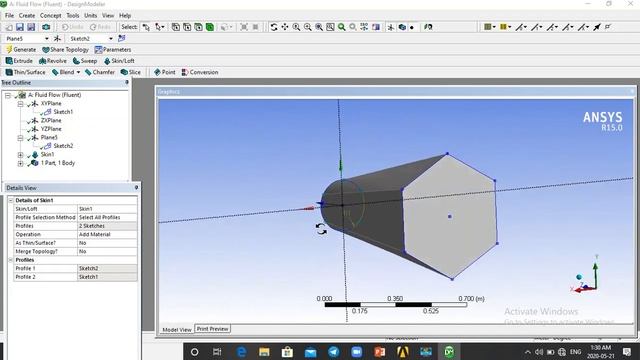640x360 pixels.
Task: Select ZXPlane in the tree outline
Action: click(51, 120)
